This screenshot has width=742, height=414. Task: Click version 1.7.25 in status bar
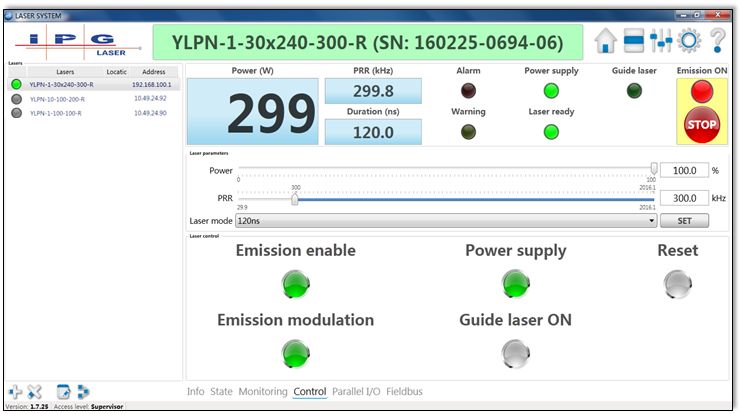click(39, 406)
